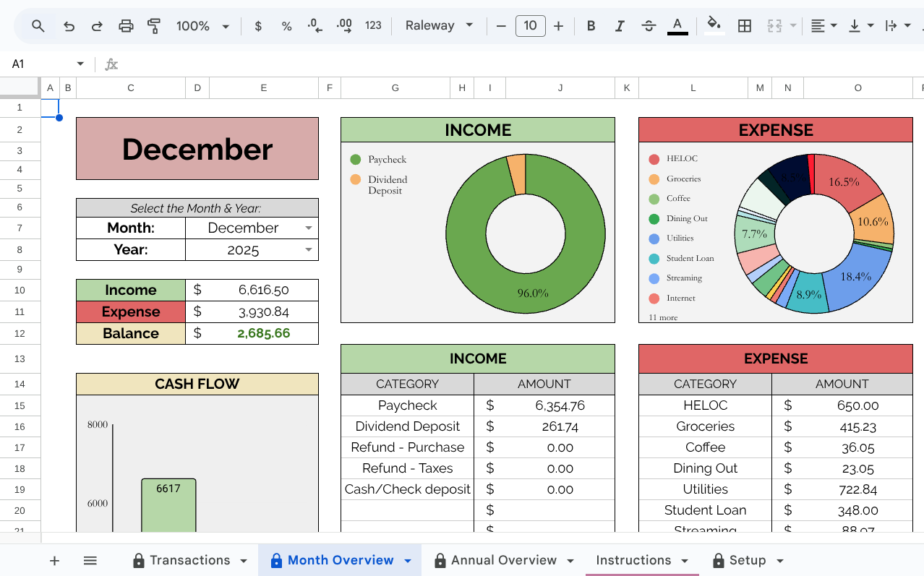This screenshot has height=576, width=924.
Task: Open the fill color paint bucket
Action: pos(714,25)
